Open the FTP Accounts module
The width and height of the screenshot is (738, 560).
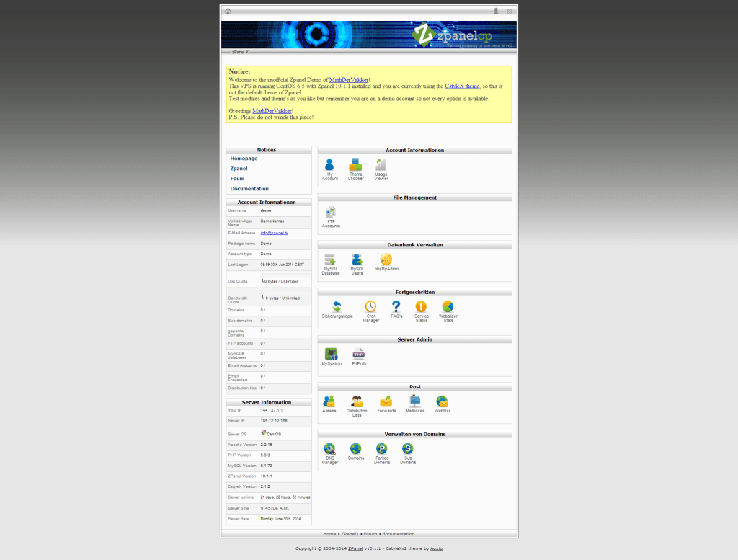pos(331,217)
